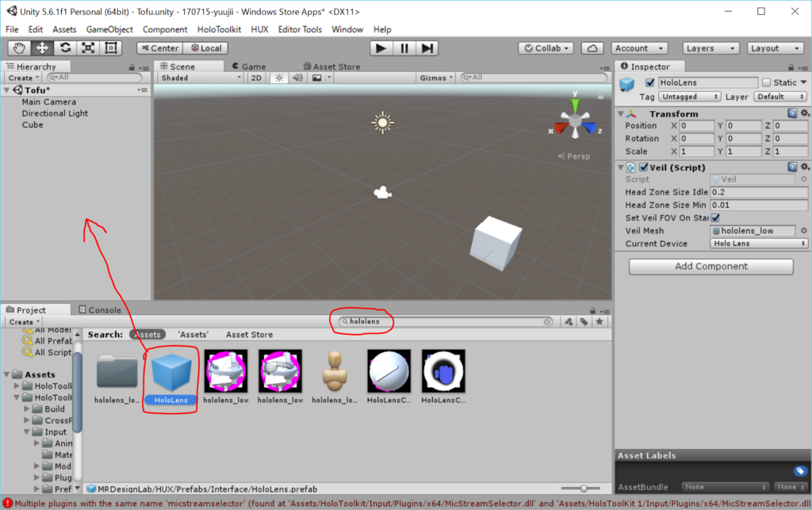812x510 pixels.
Task: Open scene effects image icon
Action: pyautogui.click(x=316, y=78)
